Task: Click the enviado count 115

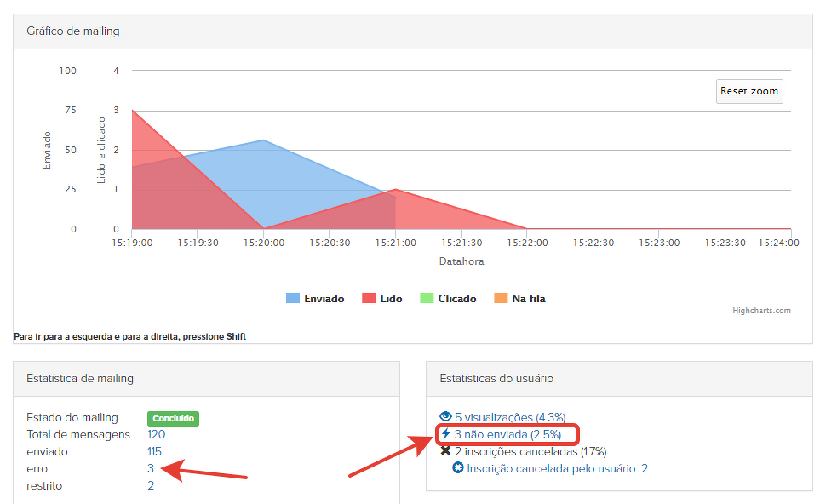Action: [154, 451]
